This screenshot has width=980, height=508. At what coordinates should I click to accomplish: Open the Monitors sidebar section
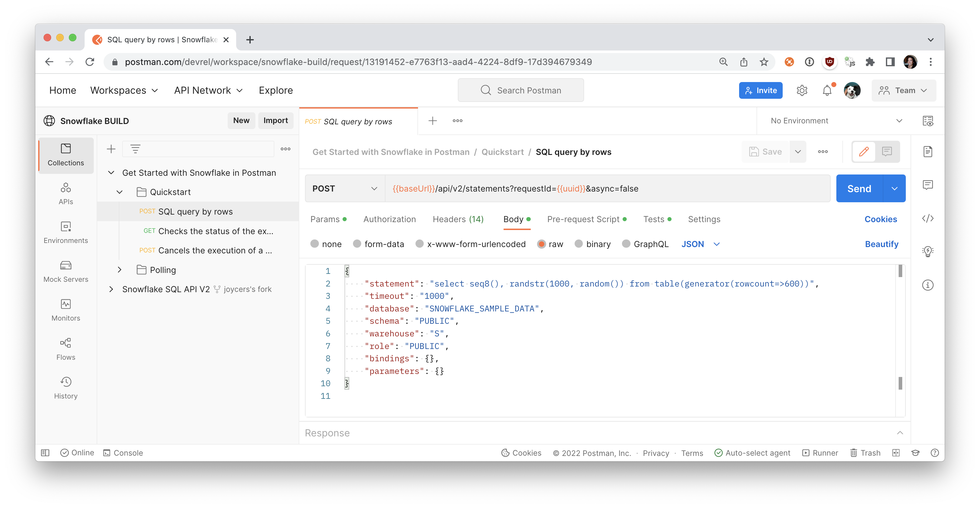click(x=66, y=310)
